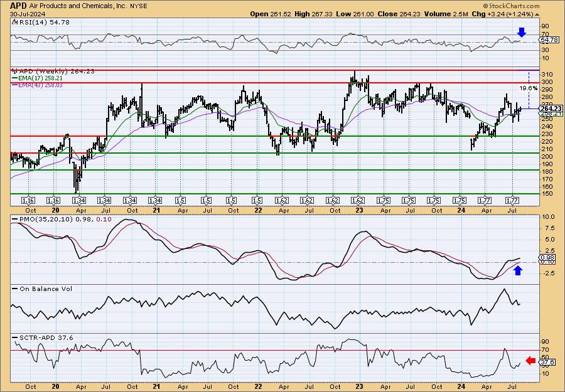Click the 264.23 price tag on the right axis
This screenshot has height=392, width=565.
[551, 109]
